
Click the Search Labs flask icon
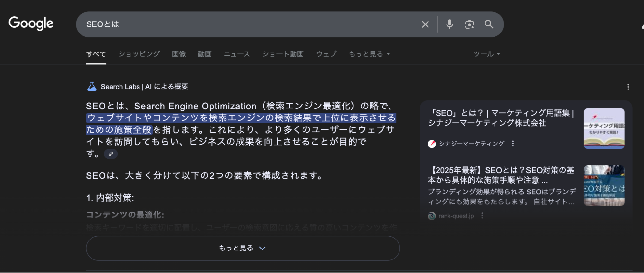tap(92, 87)
